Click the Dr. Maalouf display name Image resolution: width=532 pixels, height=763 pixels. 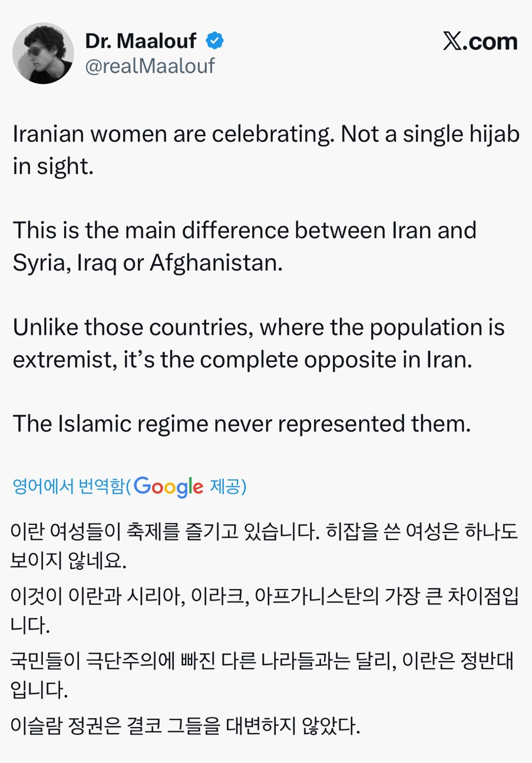pyautogui.click(x=140, y=41)
